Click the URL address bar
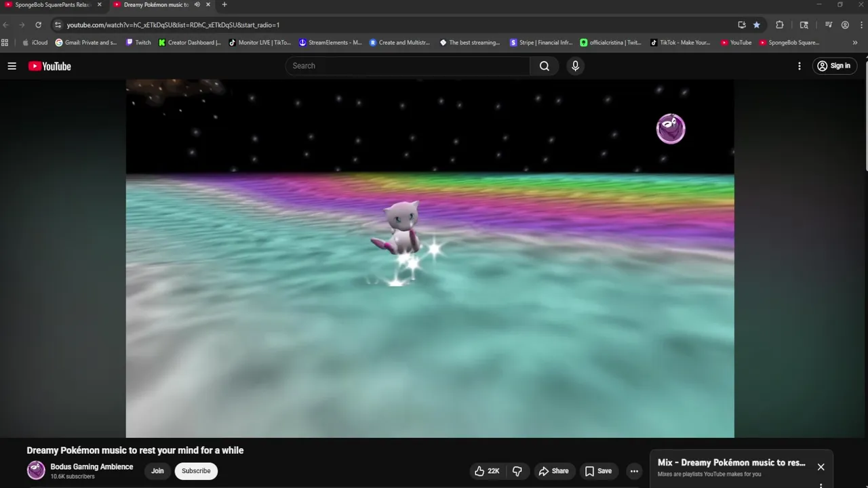868x488 pixels. click(x=400, y=25)
